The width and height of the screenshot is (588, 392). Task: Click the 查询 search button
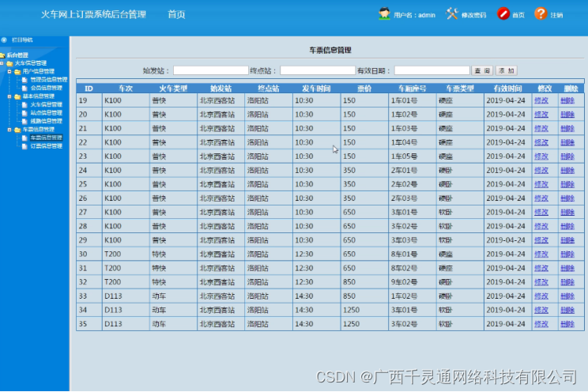coord(482,70)
